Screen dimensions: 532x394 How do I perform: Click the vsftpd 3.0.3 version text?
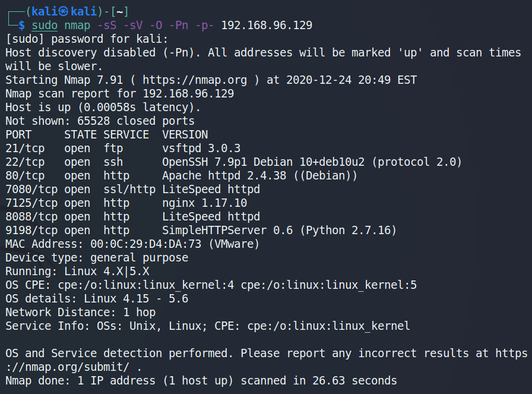[201, 148]
